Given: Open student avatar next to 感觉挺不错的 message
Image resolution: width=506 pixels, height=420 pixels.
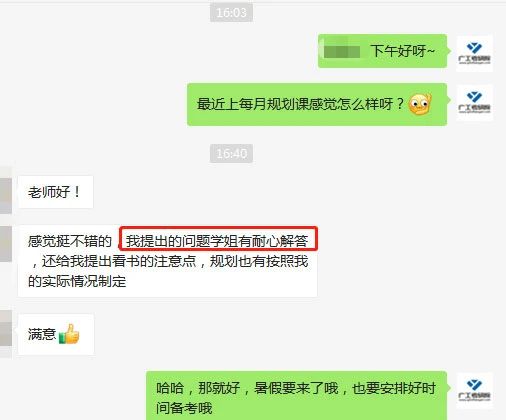Looking at the screenshot, I should 6,243.
